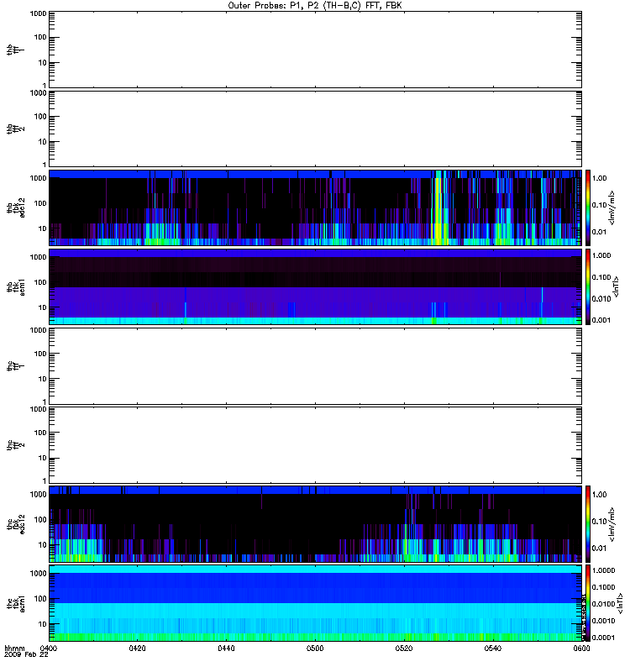Image resolution: width=630 pixels, height=672 pixels.
Task: Click the '0.0010' value on thc scm1 color bar
Action: tap(603, 621)
